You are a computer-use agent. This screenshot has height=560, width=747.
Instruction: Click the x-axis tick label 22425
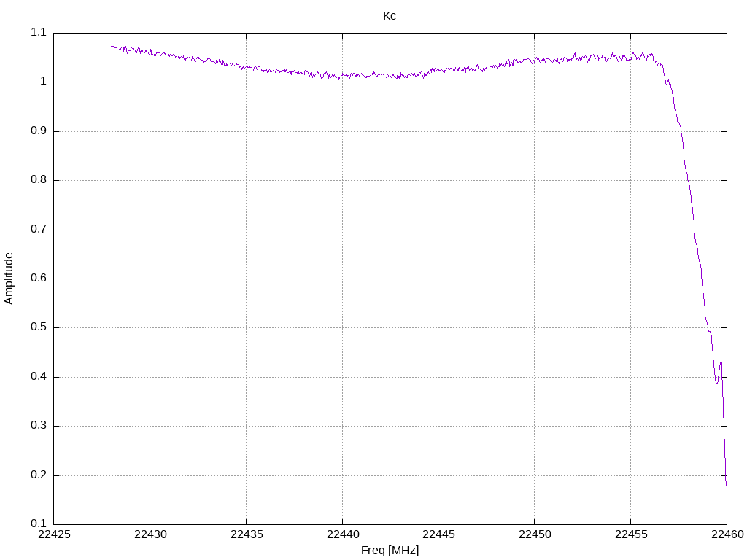pyautogui.click(x=54, y=534)
